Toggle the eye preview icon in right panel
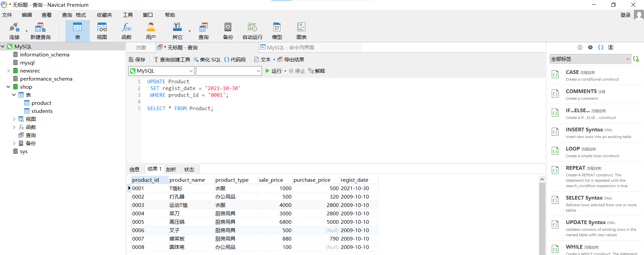Screen dimensions: 644x255 590,47
